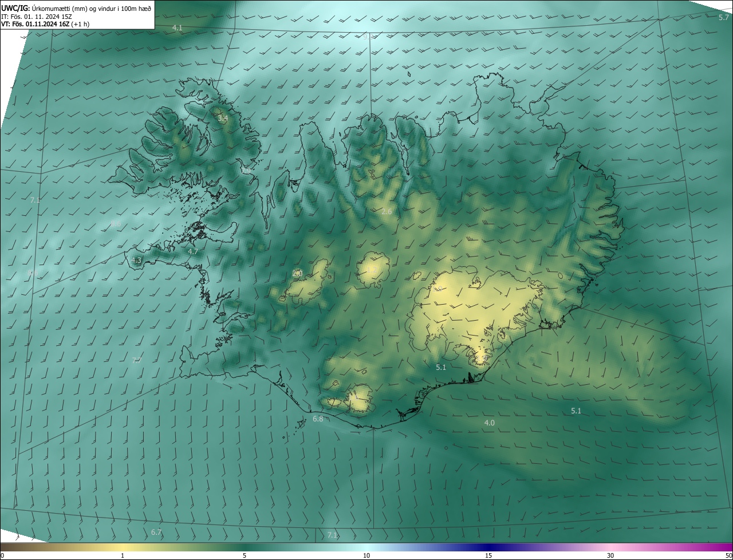
Task: Click the initial time line "IT: Fös. 01. 11. 2024 15Z"
Action: pyautogui.click(x=36, y=16)
